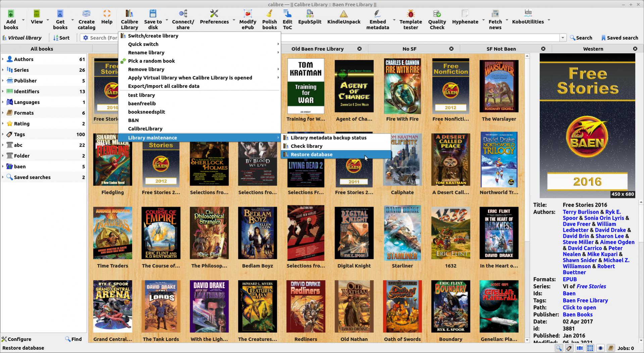Switch to the No SF tab
The width and height of the screenshot is (644, 353).
coord(409,49)
